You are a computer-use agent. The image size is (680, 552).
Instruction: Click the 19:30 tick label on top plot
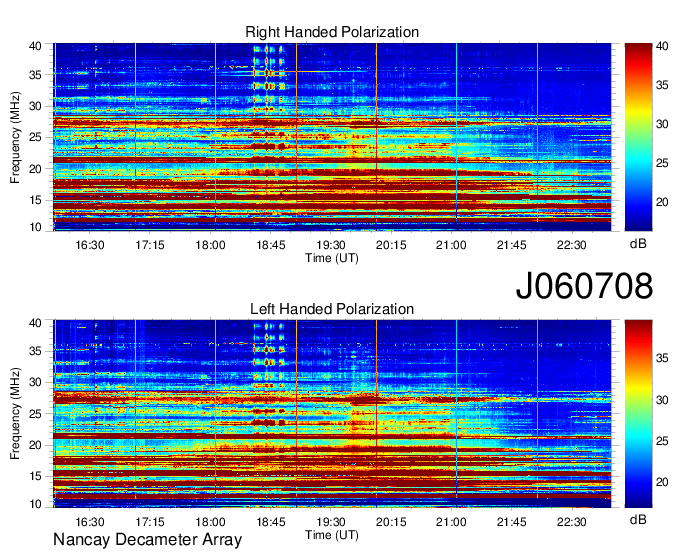(331, 245)
